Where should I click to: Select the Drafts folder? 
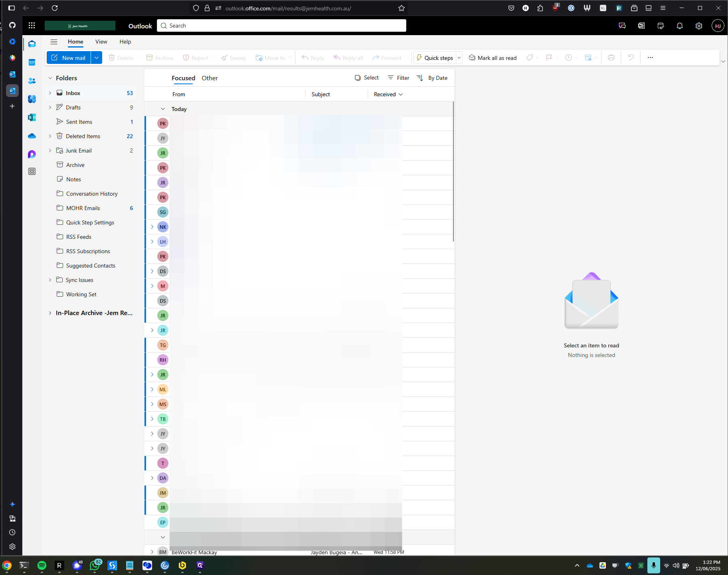(x=91, y=107)
